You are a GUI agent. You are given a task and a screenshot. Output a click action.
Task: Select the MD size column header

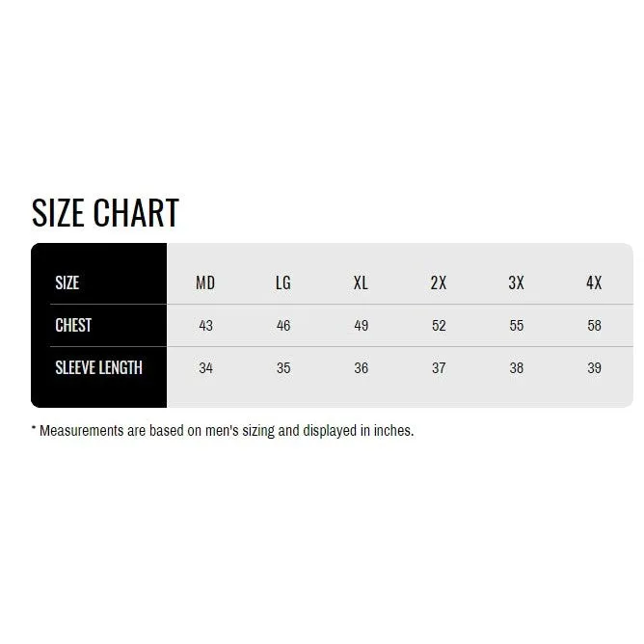click(205, 282)
